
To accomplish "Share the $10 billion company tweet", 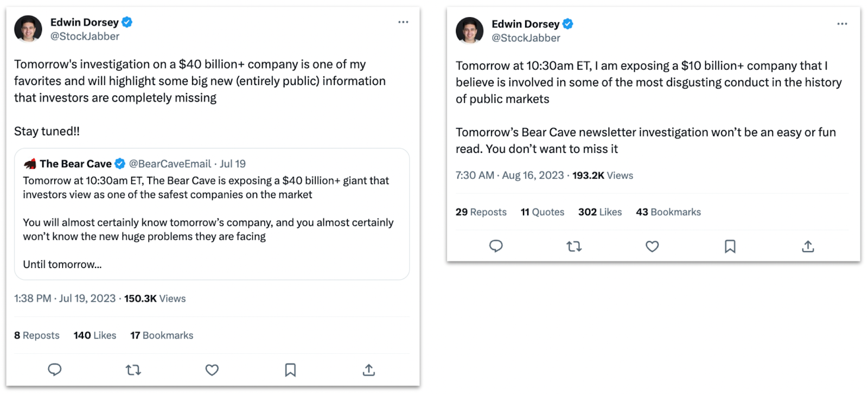I will 808,246.
